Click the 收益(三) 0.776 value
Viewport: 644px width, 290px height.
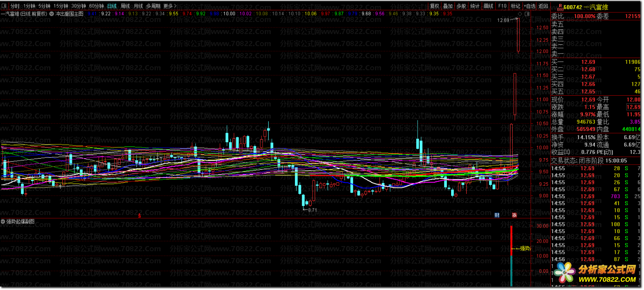point(588,152)
